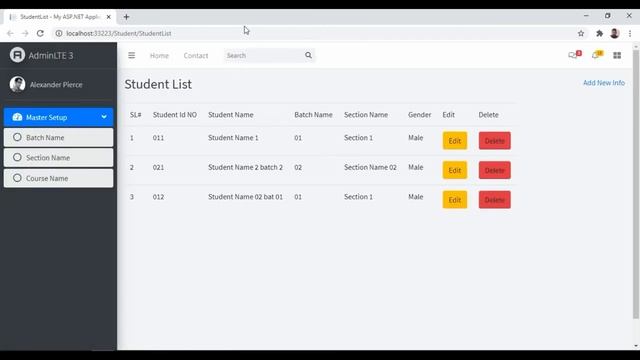640x360 pixels.
Task: Open the Course Name menu item
Action: (x=58, y=178)
